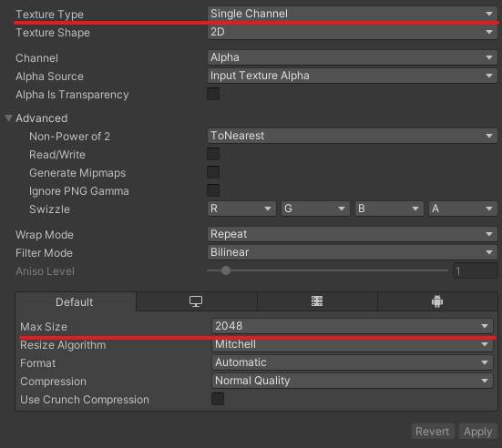
Task: Open the Swizzle A channel dropdown
Action: [x=463, y=209]
